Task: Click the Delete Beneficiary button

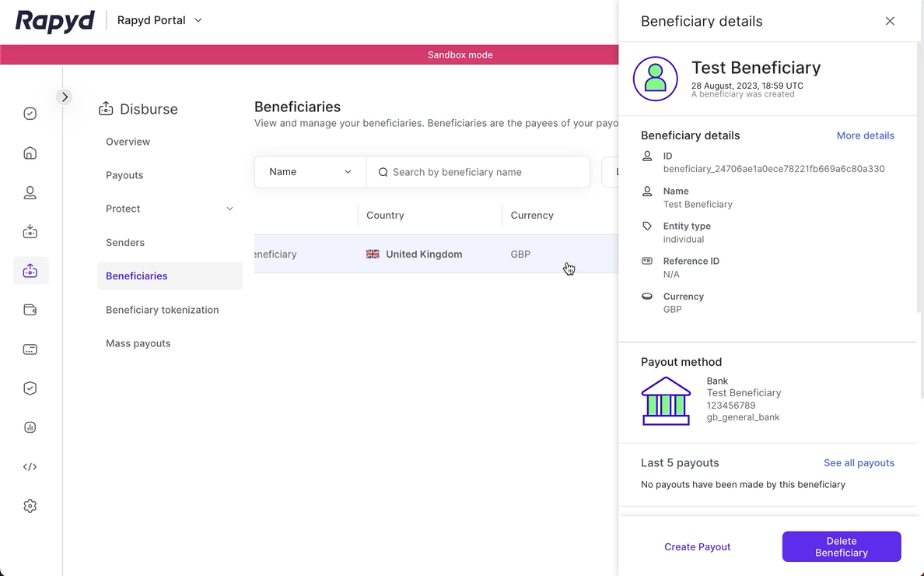Action: [842, 546]
